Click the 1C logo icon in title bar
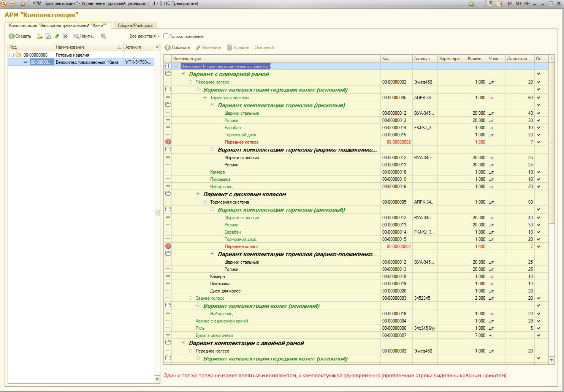This screenshot has width=564, height=392. pyautogui.click(x=3, y=3)
